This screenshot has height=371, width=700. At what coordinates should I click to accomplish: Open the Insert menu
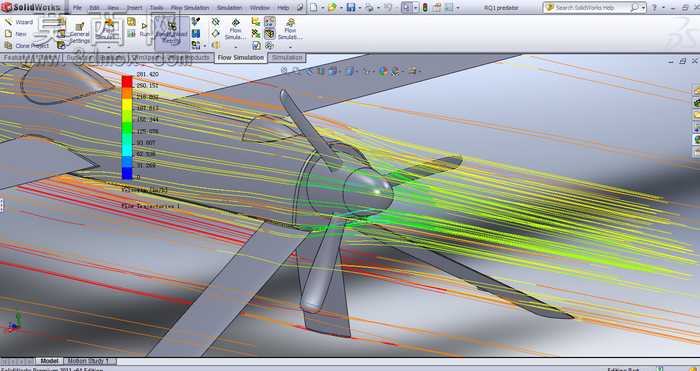(x=134, y=8)
